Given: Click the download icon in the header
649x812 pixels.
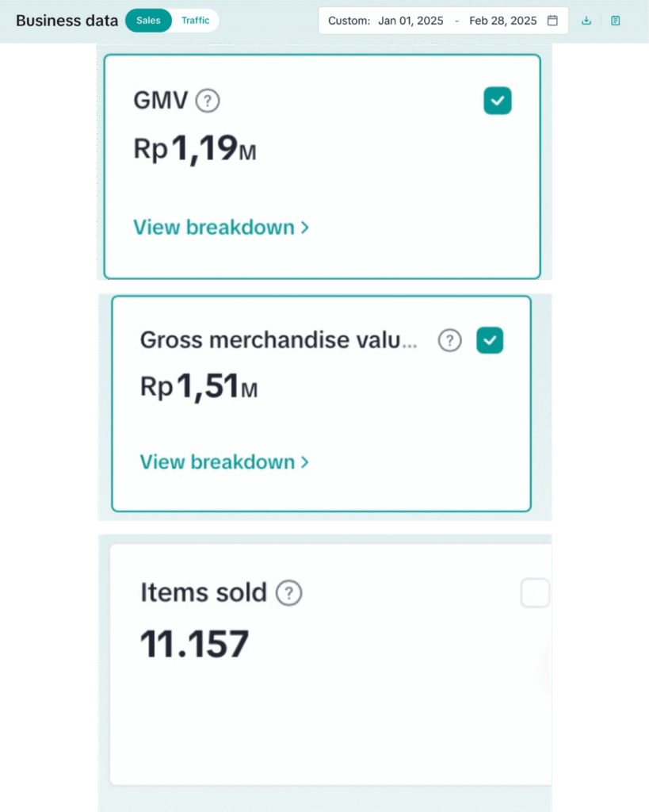Looking at the screenshot, I should (x=586, y=21).
